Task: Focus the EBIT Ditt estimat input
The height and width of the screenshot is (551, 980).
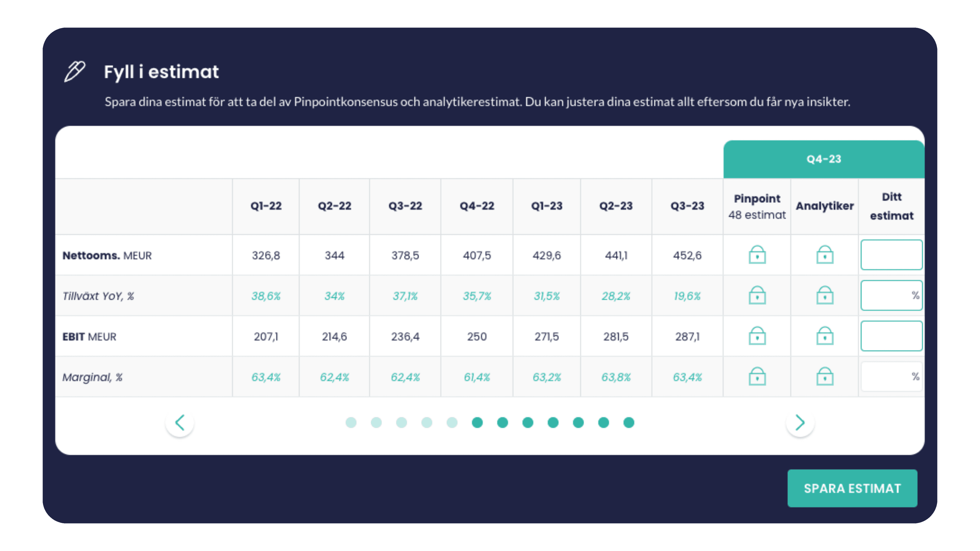Action: (x=891, y=336)
